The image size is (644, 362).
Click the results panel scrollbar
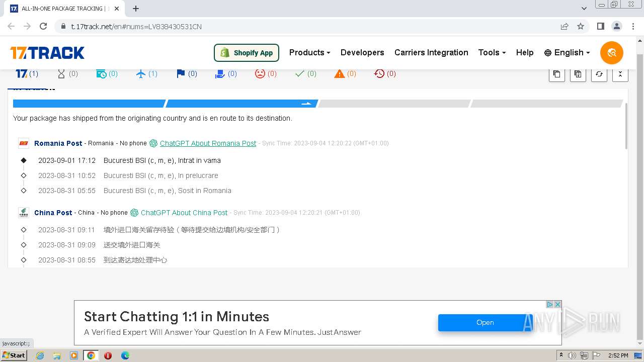click(x=626, y=126)
